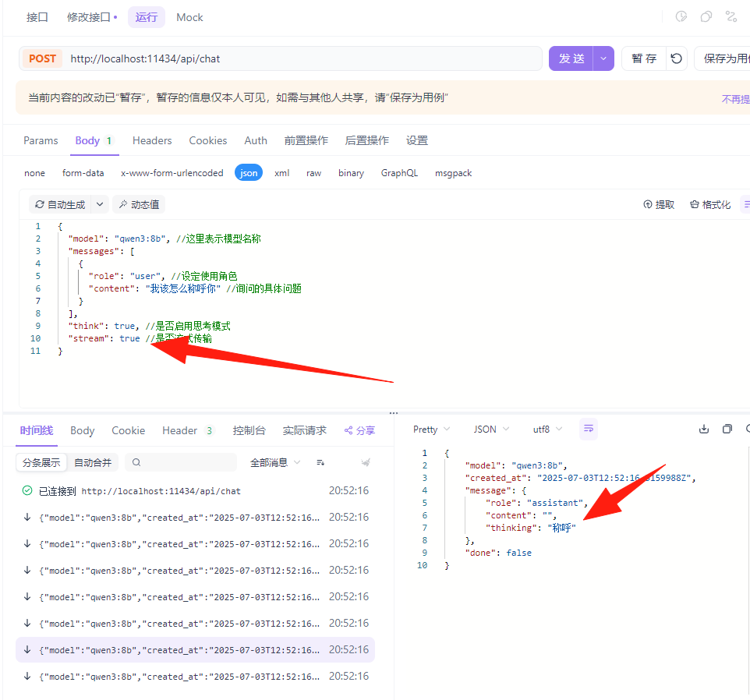Open the POST method selector
Image resolution: width=750 pixels, height=700 pixels.
click(x=42, y=58)
